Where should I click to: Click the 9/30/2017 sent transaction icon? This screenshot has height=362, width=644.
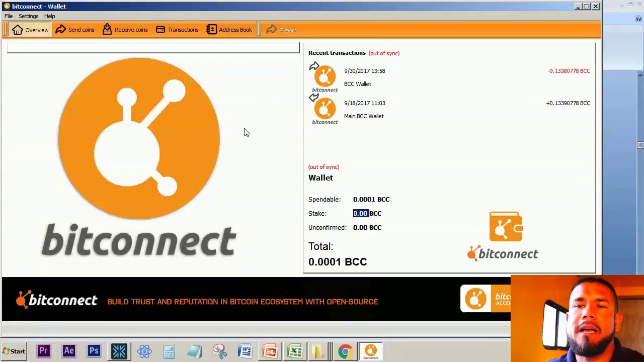pos(325,78)
